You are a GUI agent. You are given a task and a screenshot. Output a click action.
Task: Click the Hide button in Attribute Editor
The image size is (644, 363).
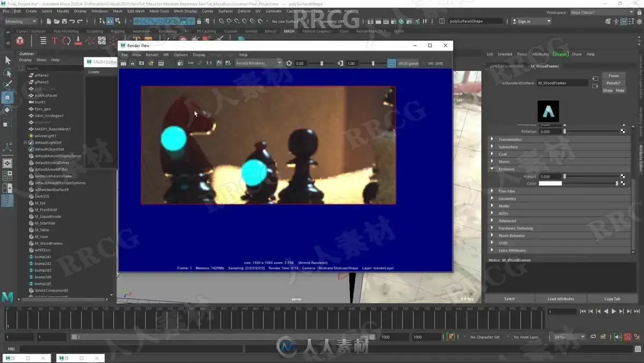620,90
